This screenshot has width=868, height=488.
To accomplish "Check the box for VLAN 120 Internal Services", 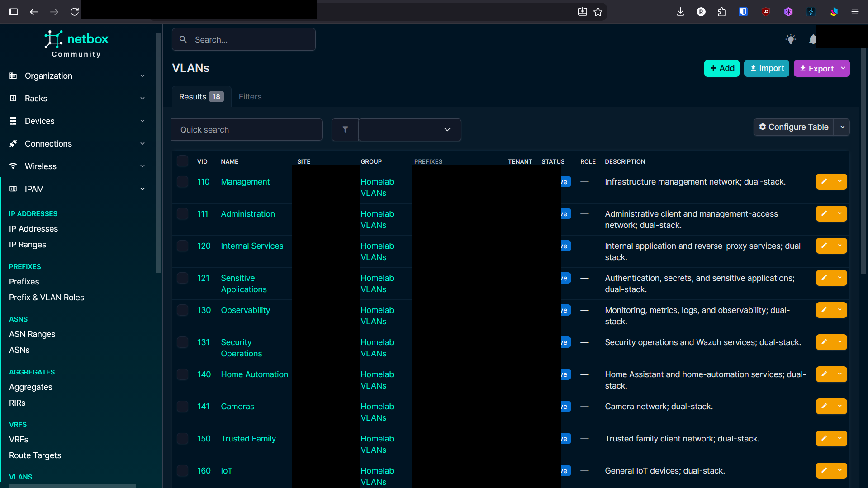I will [182, 246].
